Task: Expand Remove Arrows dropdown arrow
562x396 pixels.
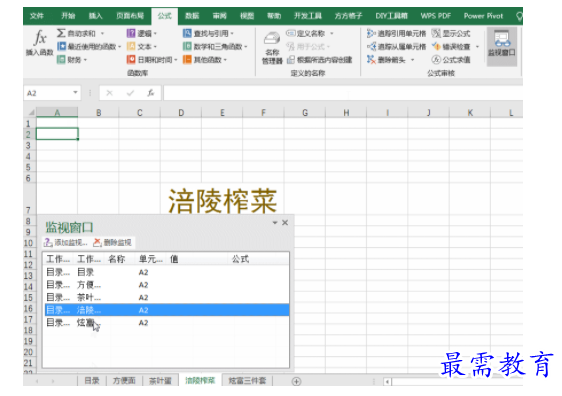Action: click(413, 60)
